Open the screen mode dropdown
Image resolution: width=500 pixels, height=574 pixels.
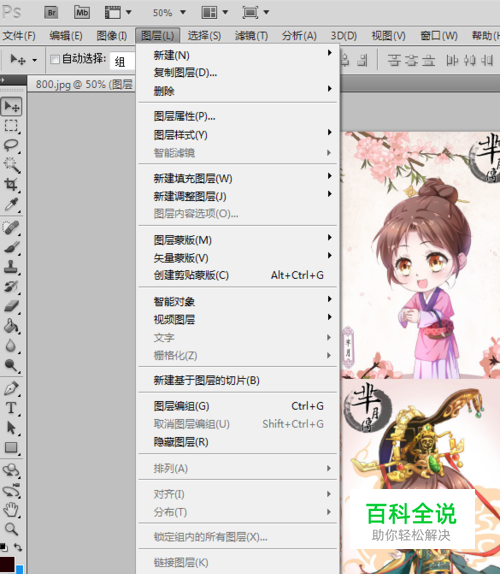(x=256, y=12)
